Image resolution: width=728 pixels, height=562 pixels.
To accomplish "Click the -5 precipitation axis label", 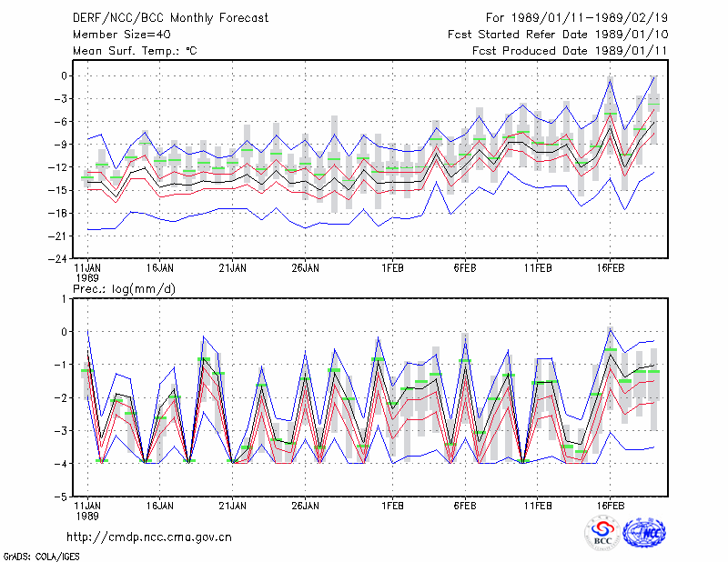I will (61, 497).
